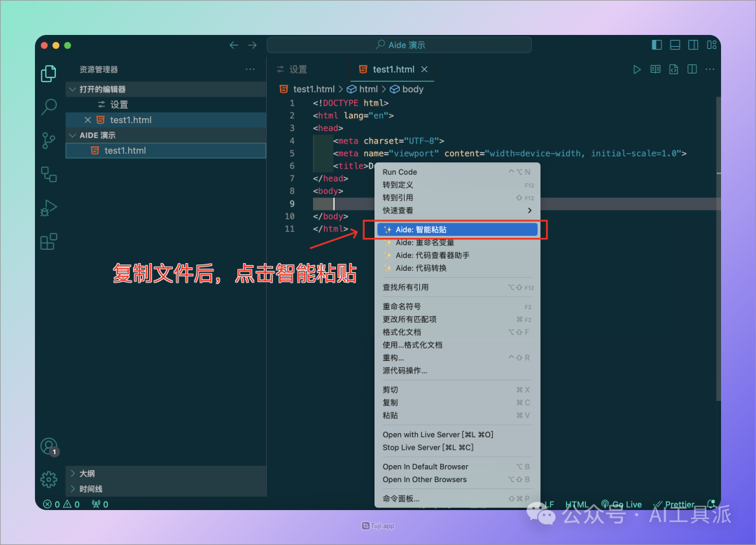This screenshot has height=545, width=756.
Task: Close the test1.html editor tab
Action: click(x=424, y=69)
